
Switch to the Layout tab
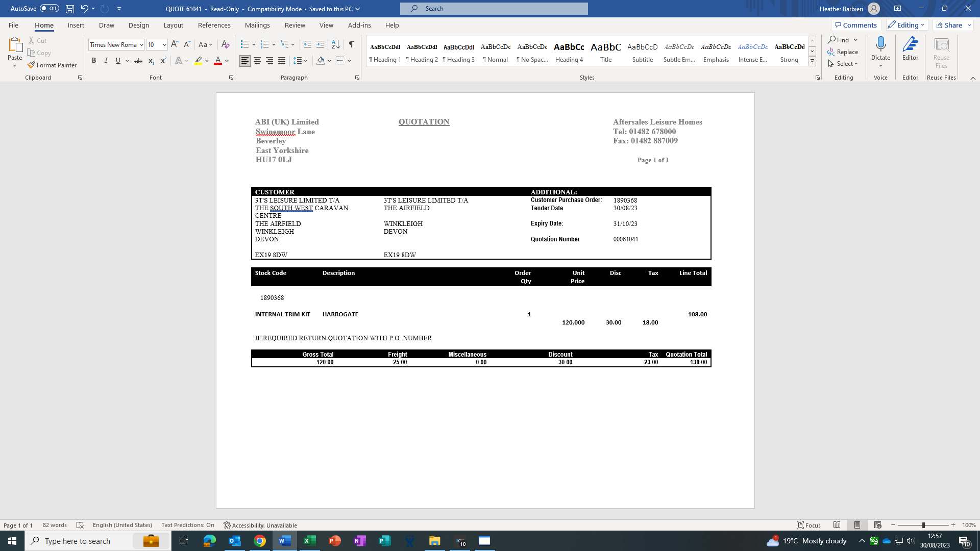(173, 25)
